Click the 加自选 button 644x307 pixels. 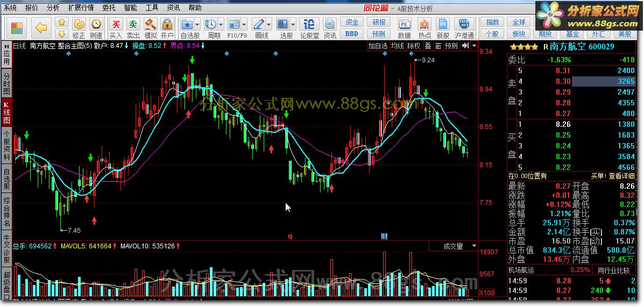[378, 46]
